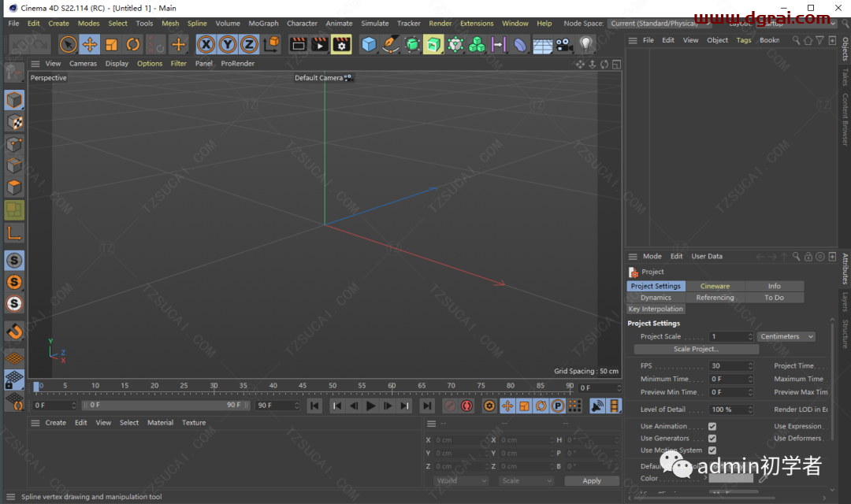The image size is (851, 504).
Task: Open Attribute manager Mode menu
Action: 652,257
